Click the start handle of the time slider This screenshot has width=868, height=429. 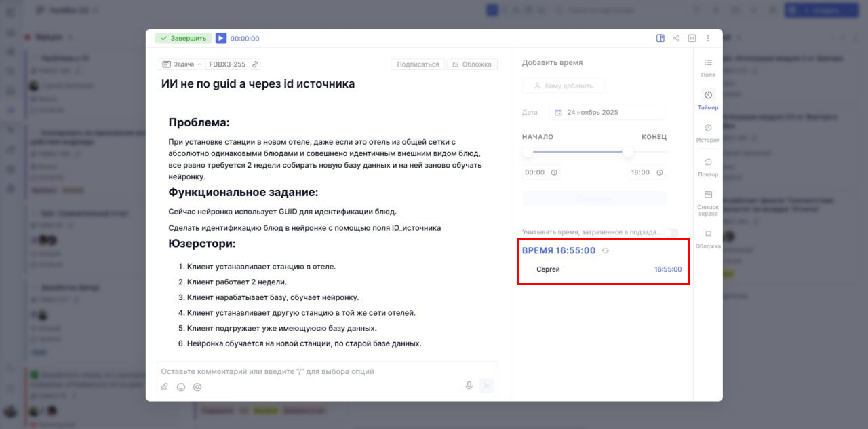(527, 153)
